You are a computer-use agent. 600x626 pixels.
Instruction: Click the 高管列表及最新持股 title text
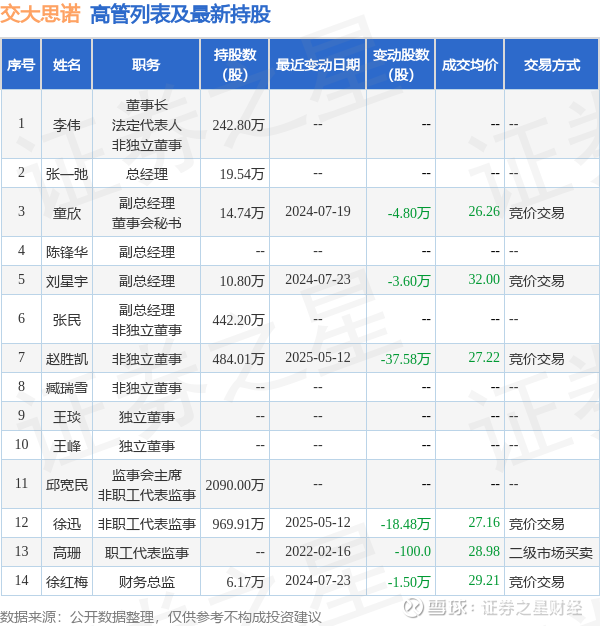click(x=180, y=14)
